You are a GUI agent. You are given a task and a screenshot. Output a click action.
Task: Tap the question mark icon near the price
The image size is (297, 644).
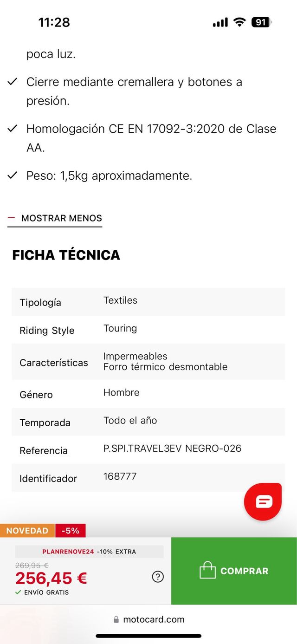(158, 577)
